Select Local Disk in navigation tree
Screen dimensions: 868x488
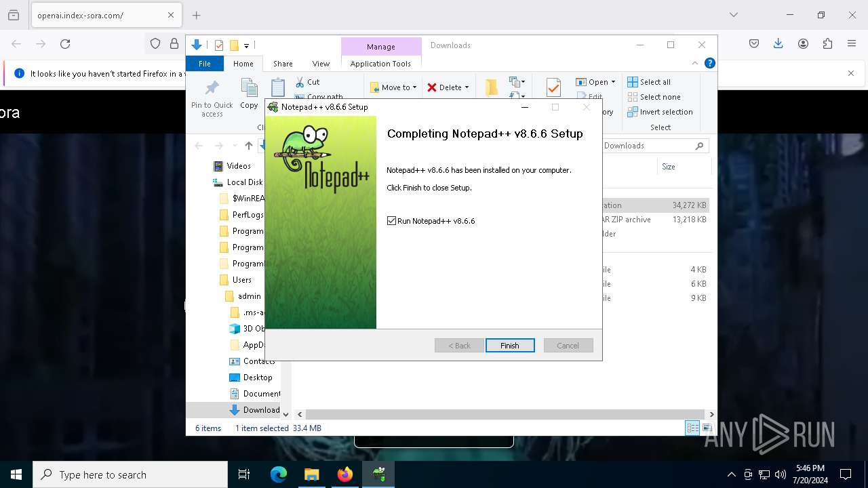click(x=238, y=182)
